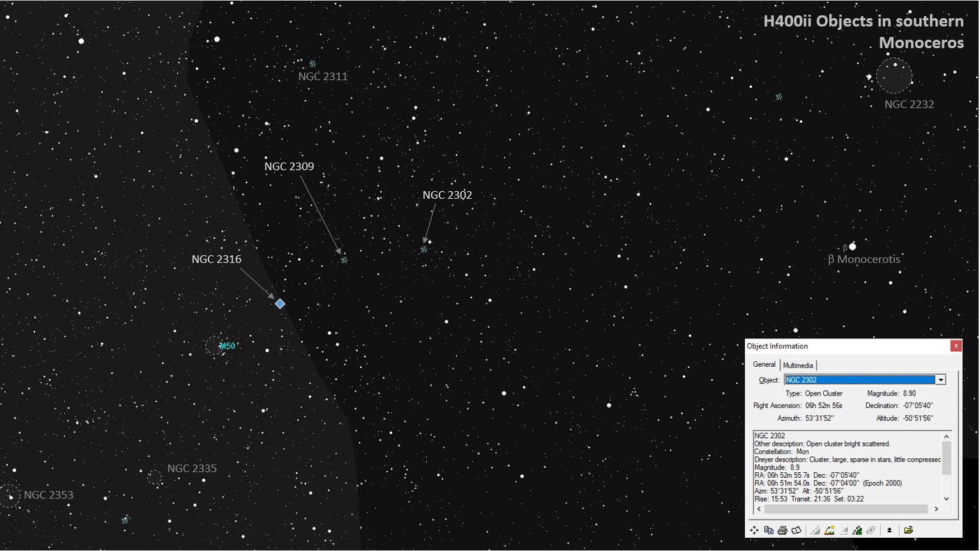Center the chart on the object icon
The width and height of the screenshot is (980, 551).
click(x=754, y=530)
